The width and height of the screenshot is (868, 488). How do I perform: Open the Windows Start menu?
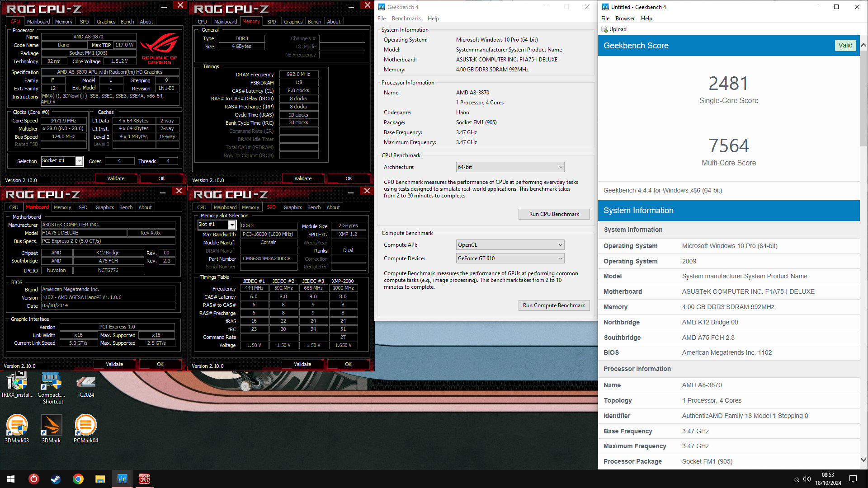[11, 479]
